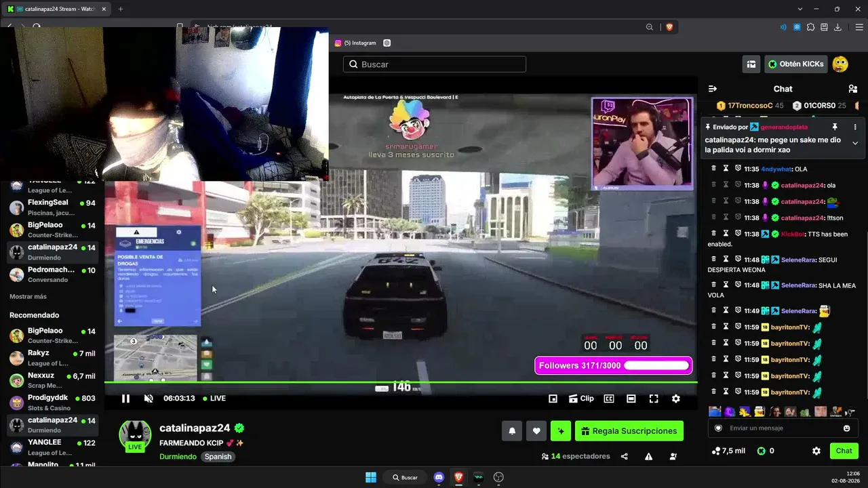The image size is (868, 488).
Task: Open FlexingSeal channel in sidebar
Action: click(52, 207)
